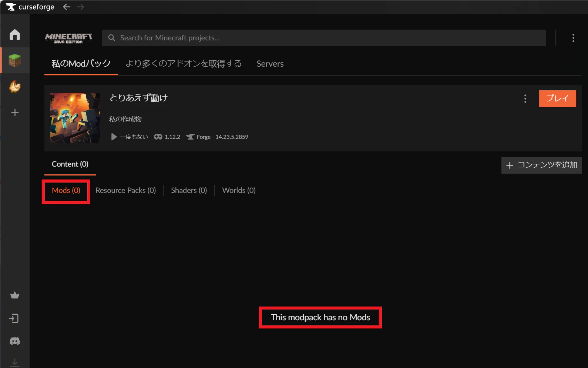The height and width of the screenshot is (368, 588).
Task: Select the Content (0) tab
Action: tap(70, 164)
